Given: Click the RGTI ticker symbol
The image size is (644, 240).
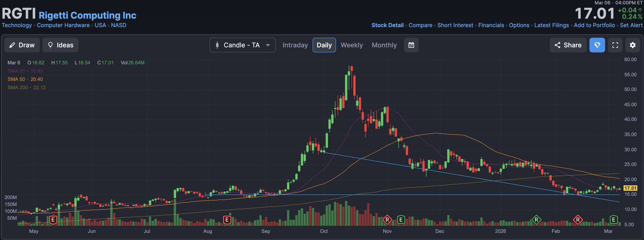Looking at the screenshot, I should [x=19, y=13].
